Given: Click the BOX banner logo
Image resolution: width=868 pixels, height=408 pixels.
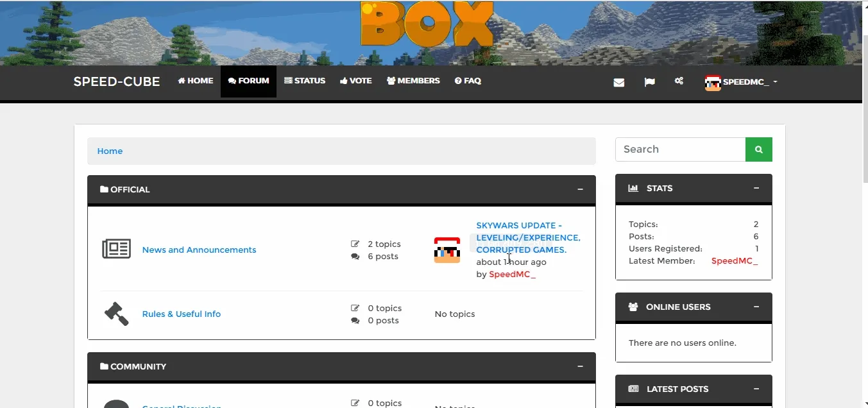Looking at the screenshot, I should (427, 24).
